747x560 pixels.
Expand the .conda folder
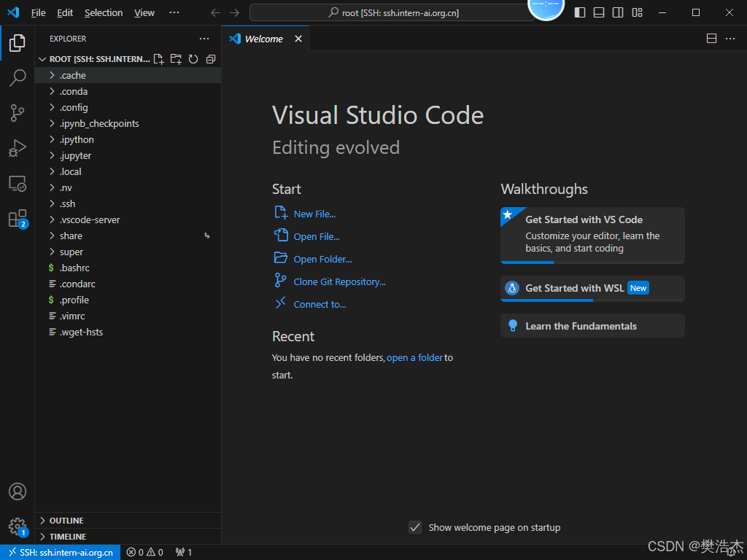click(x=128, y=91)
